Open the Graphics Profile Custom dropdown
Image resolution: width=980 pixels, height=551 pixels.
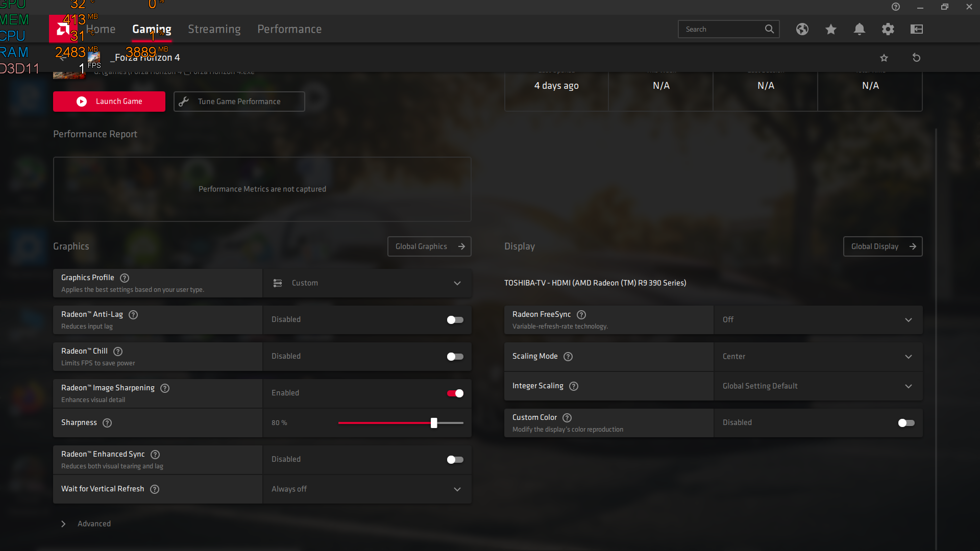pyautogui.click(x=366, y=283)
